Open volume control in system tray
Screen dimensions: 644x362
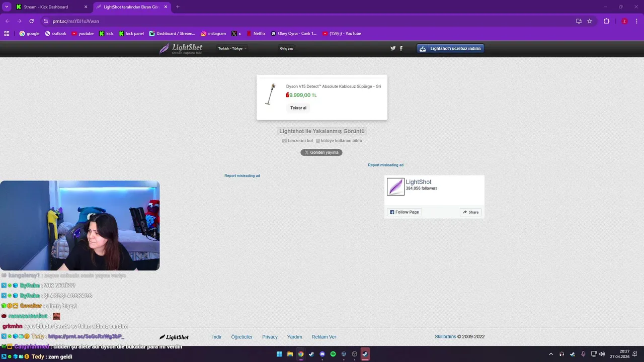pos(602,354)
